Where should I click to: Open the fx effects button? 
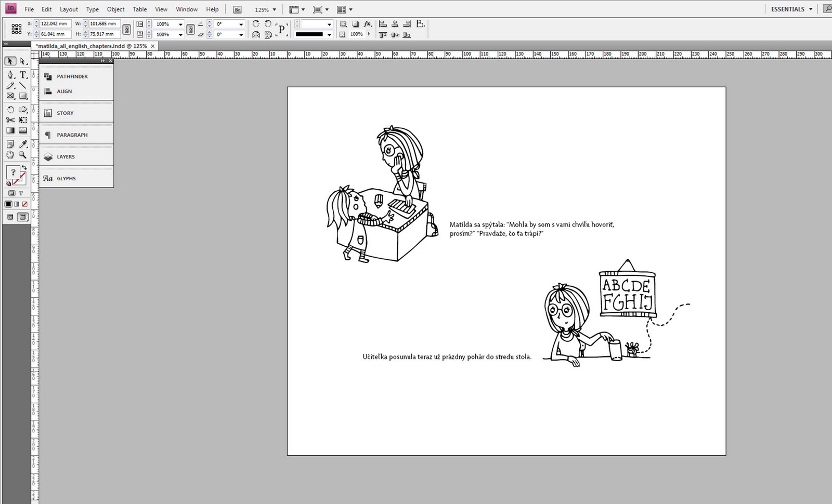click(x=368, y=24)
